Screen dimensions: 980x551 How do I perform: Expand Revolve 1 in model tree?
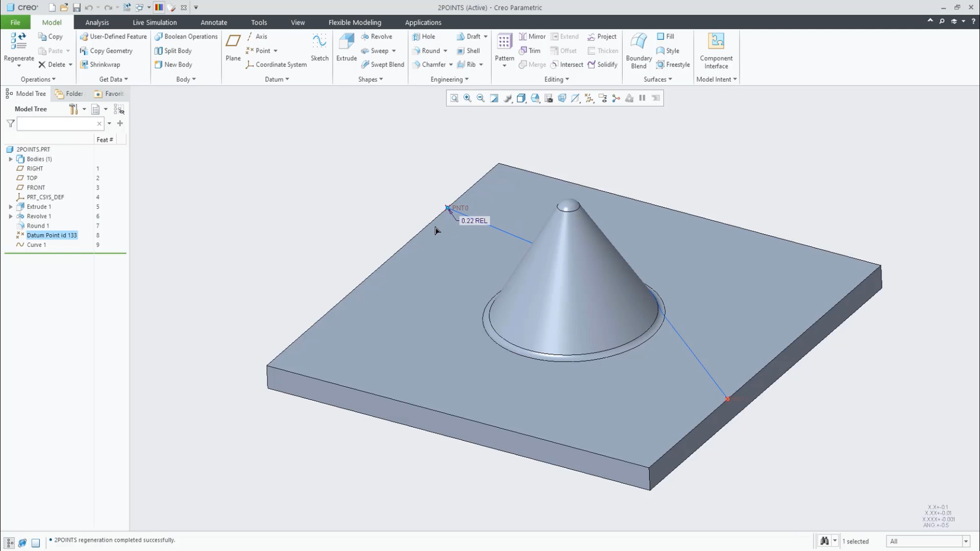tap(11, 216)
